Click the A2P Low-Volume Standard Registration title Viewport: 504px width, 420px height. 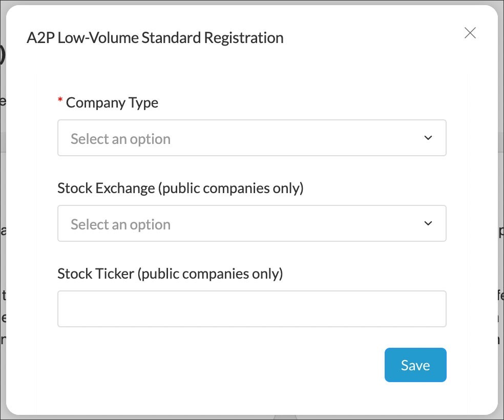coord(155,37)
